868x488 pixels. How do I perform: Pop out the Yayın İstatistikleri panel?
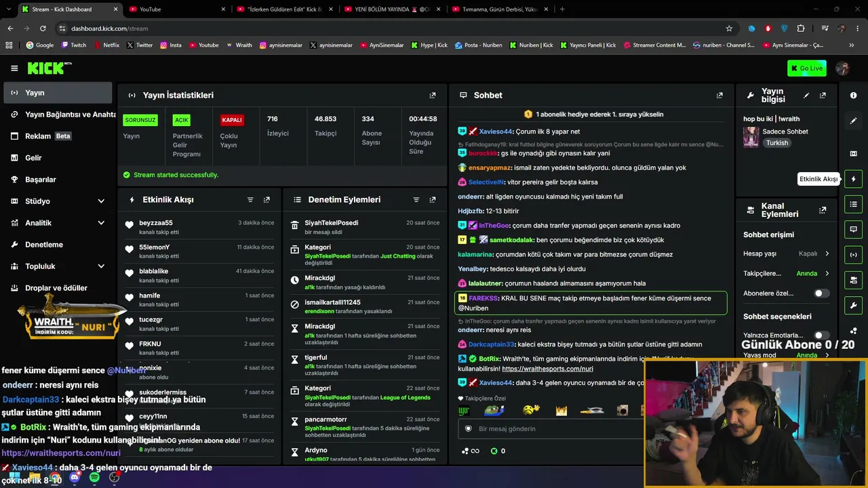[x=433, y=96]
